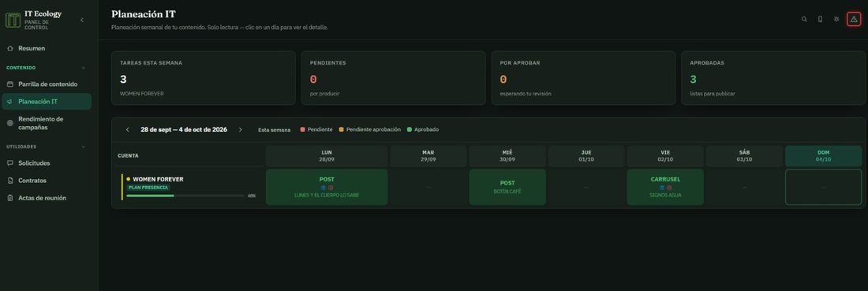Click the date range 28 de sept — 4 de oct de 2026
Image resolution: width=868 pixels, height=291 pixels.
184,129
